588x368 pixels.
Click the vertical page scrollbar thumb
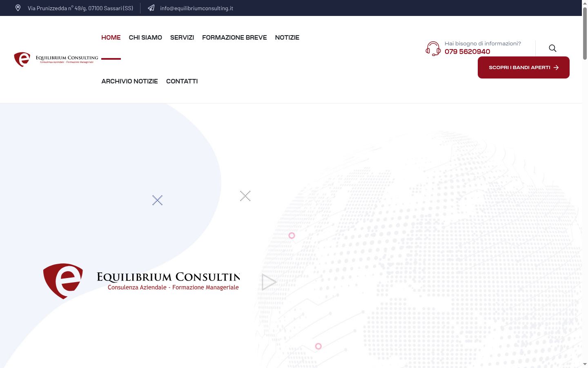tap(585, 34)
